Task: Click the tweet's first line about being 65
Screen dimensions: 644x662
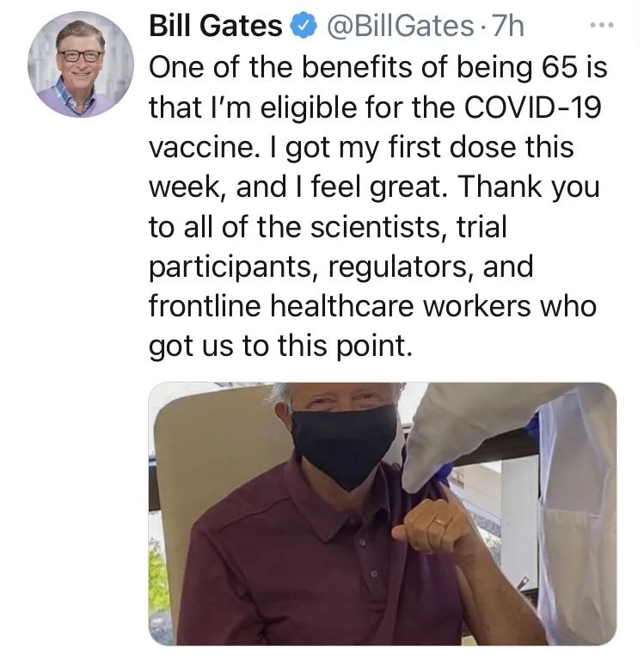Action: coord(378,68)
